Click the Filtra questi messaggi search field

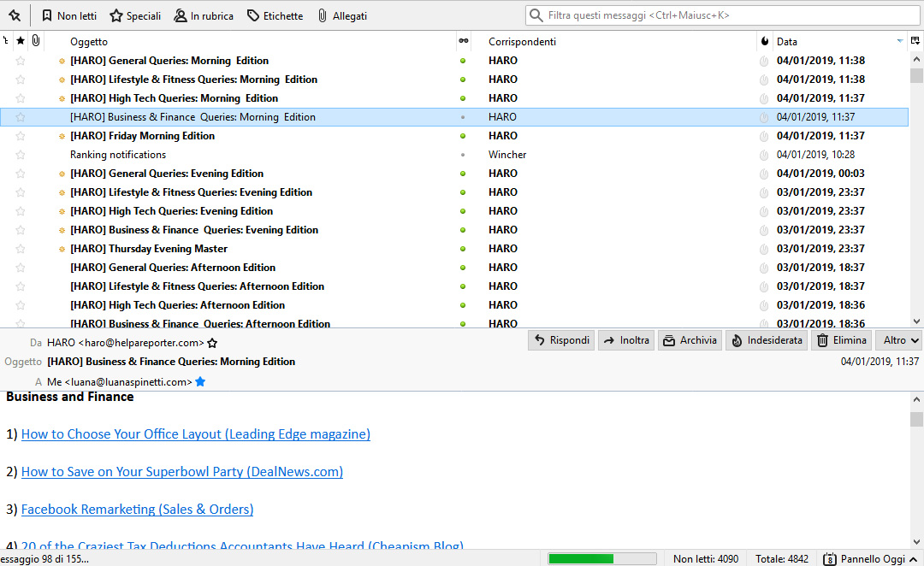(x=719, y=15)
